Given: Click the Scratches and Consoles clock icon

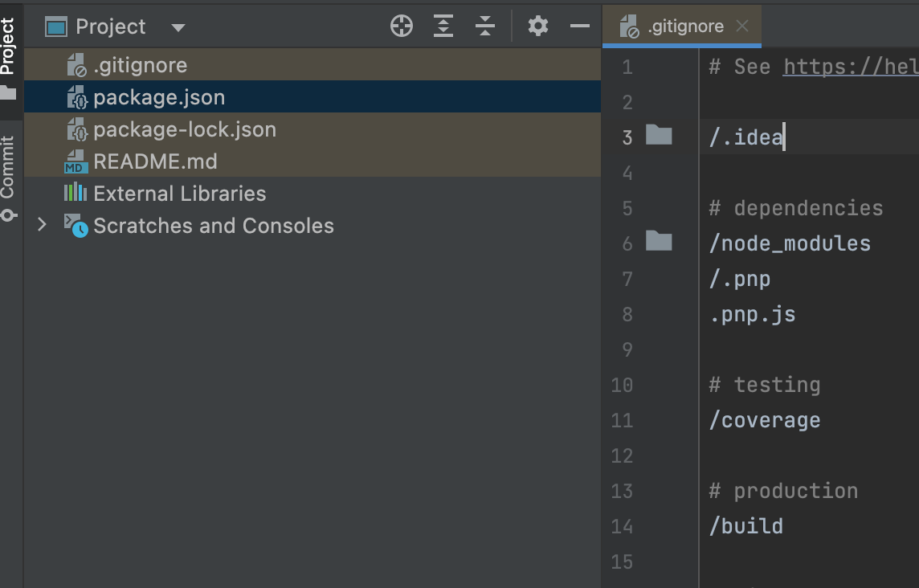Looking at the screenshot, I should click(76, 226).
